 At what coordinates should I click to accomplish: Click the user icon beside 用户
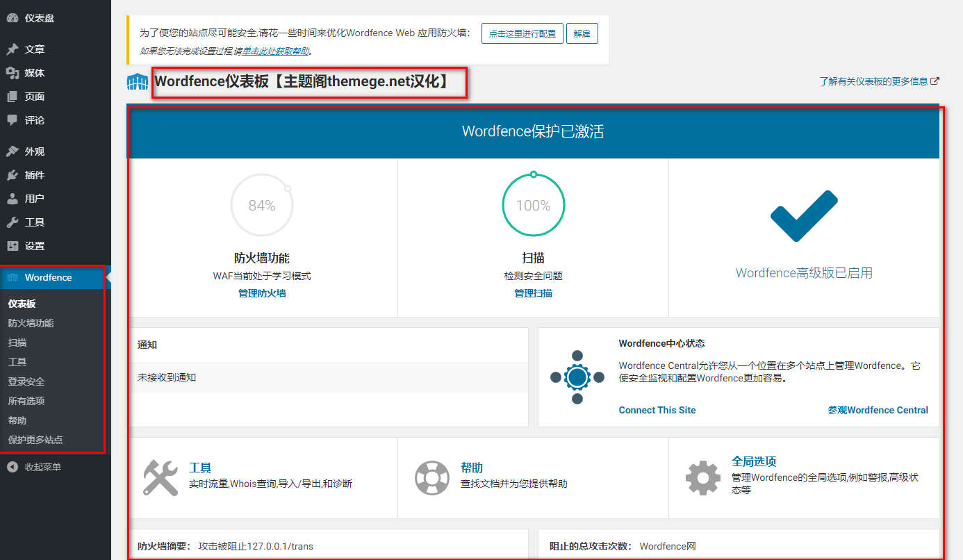pyautogui.click(x=13, y=199)
